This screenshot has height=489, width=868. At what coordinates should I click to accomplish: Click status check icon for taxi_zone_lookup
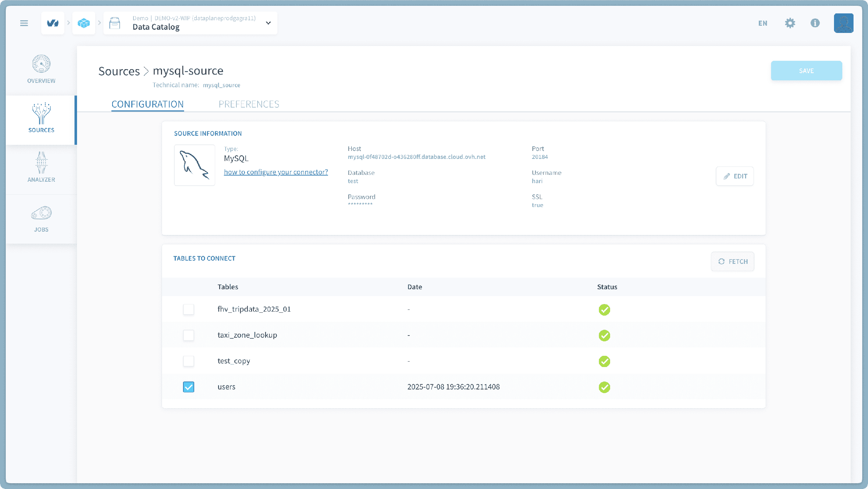604,336
